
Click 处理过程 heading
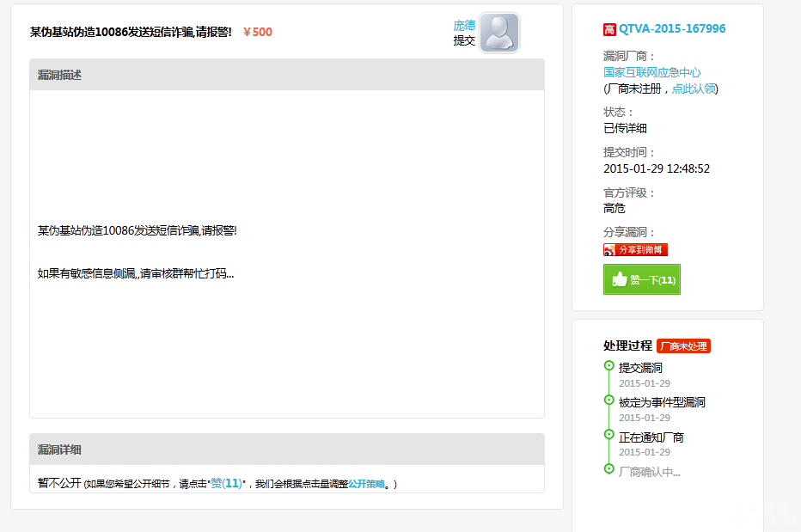pos(628,346)
